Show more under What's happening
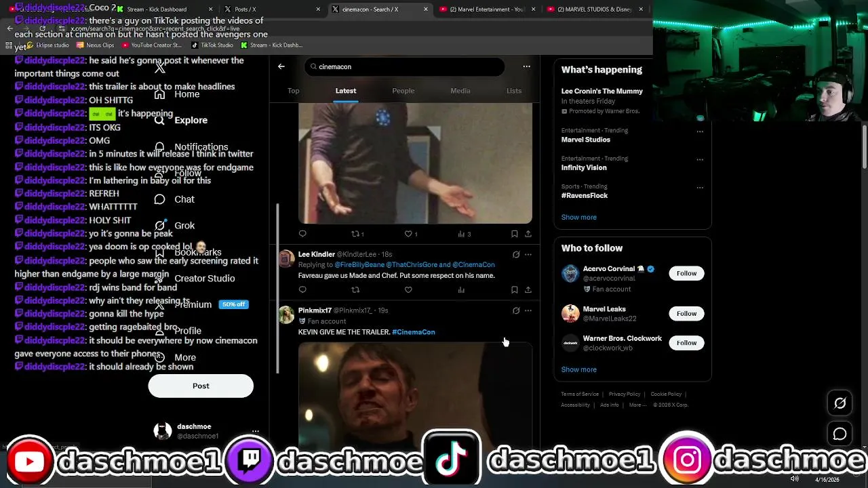 coord(579,218)
